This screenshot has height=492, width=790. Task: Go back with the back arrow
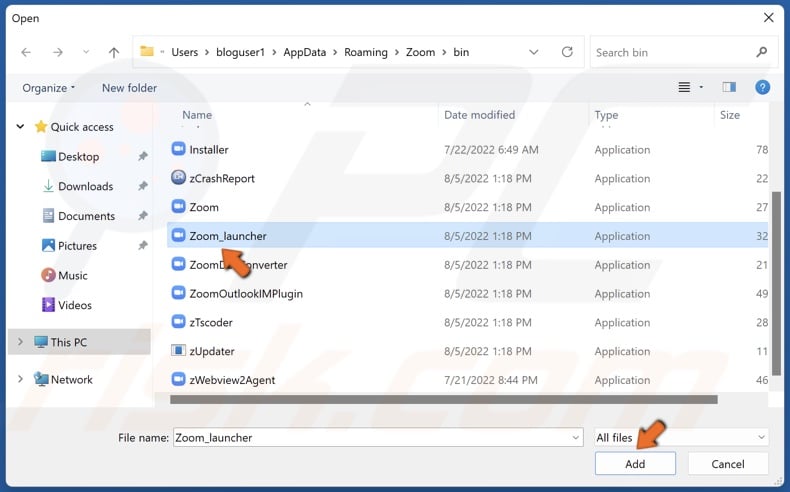(x=26, y=52)
